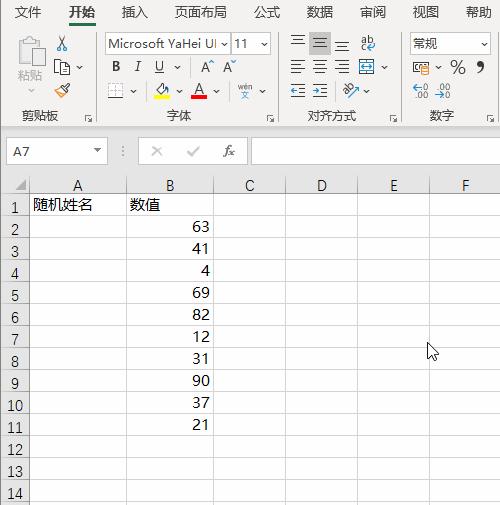Image resolution: width=500 pixels, height=505 pixels.
Task: Click the Increase Decimal icon
Action: click(421, 91)
